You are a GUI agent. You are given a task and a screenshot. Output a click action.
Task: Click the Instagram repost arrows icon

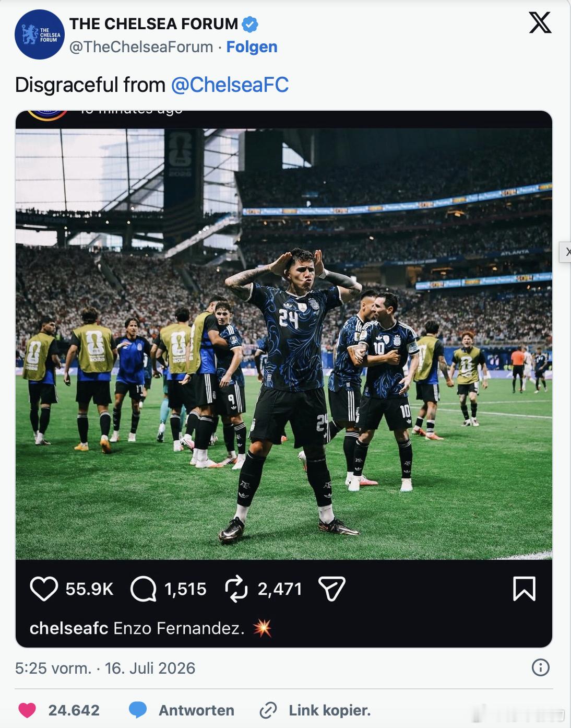tap(236, 589)
